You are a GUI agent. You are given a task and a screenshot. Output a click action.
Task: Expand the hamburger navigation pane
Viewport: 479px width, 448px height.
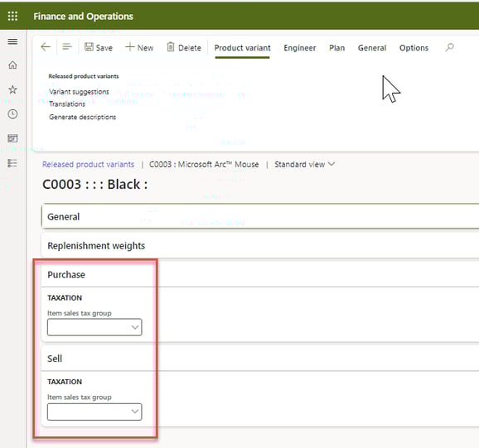click(x=12, y=41)
